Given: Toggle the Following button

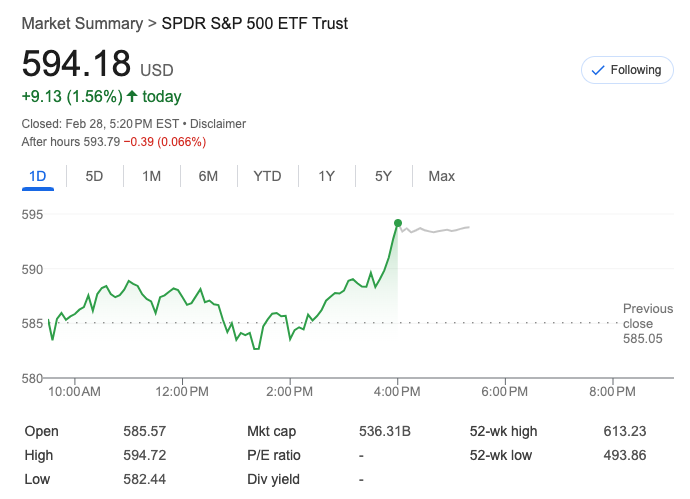Looking at the screenshot, I should 626,70.
